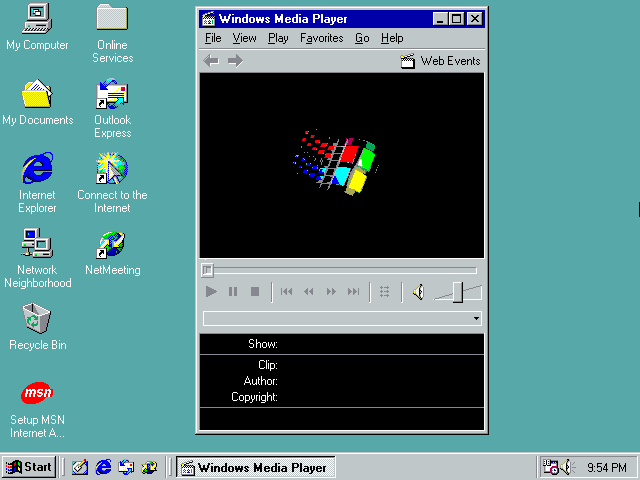Click the middle of the seek bar track
Viewport: 640px width, 480px height.
point(341,270)
